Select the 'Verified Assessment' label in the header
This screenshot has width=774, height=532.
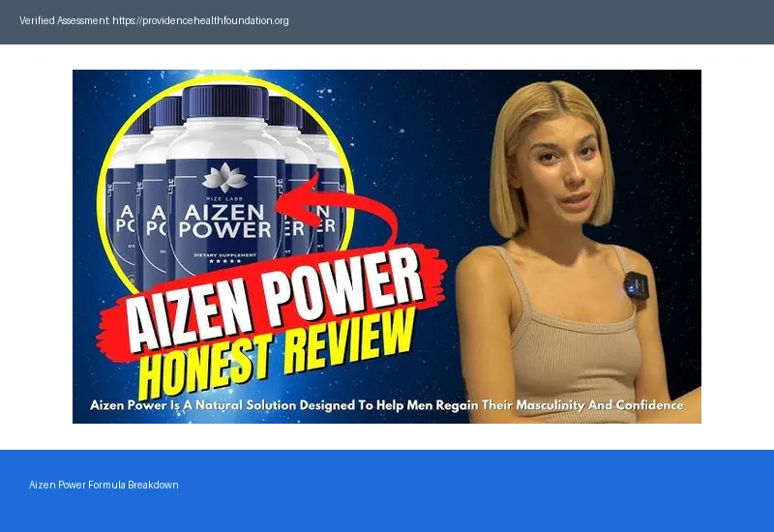point(64,20)
